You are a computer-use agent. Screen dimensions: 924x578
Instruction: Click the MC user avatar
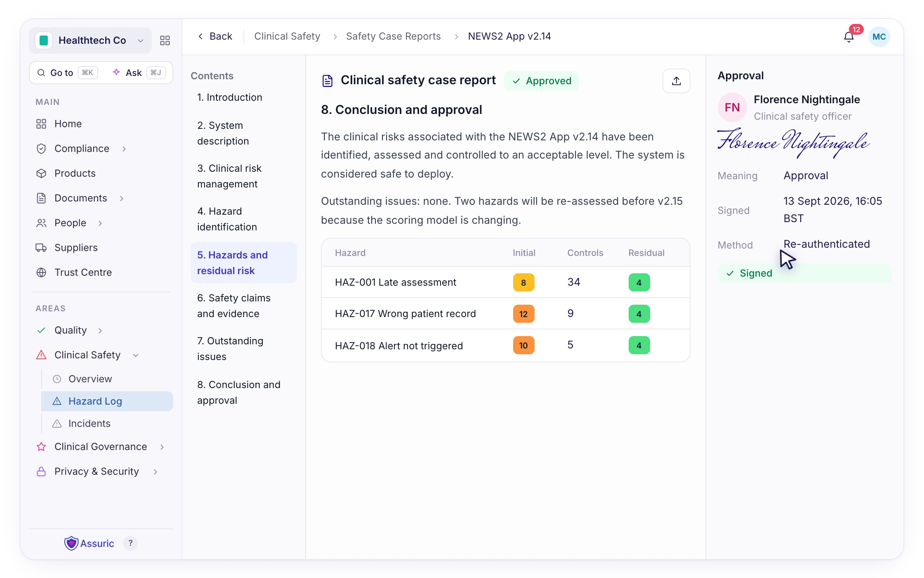879,37
